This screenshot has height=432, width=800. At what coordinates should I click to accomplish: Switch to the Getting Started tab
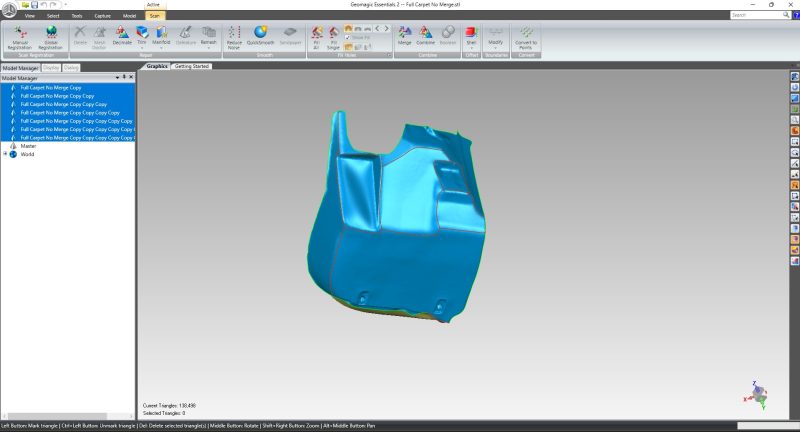pyautogui.click(x=192, y=66)
